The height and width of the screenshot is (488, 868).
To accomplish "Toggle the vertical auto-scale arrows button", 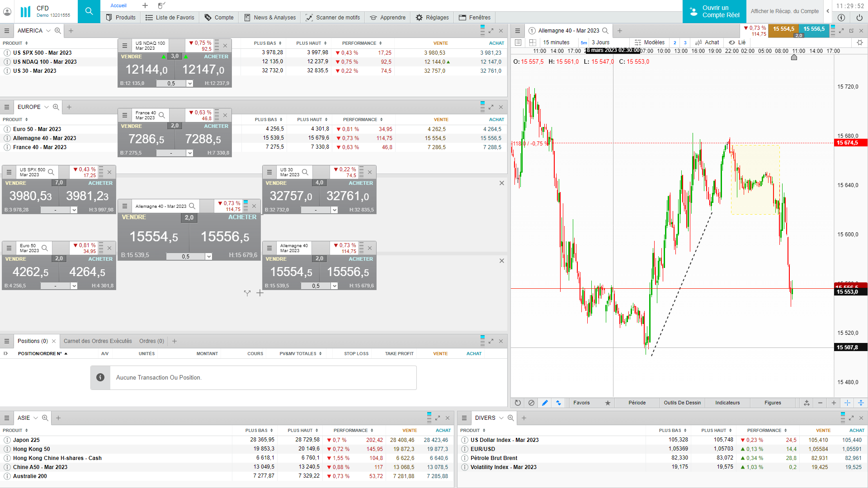I will coord(861,403).
